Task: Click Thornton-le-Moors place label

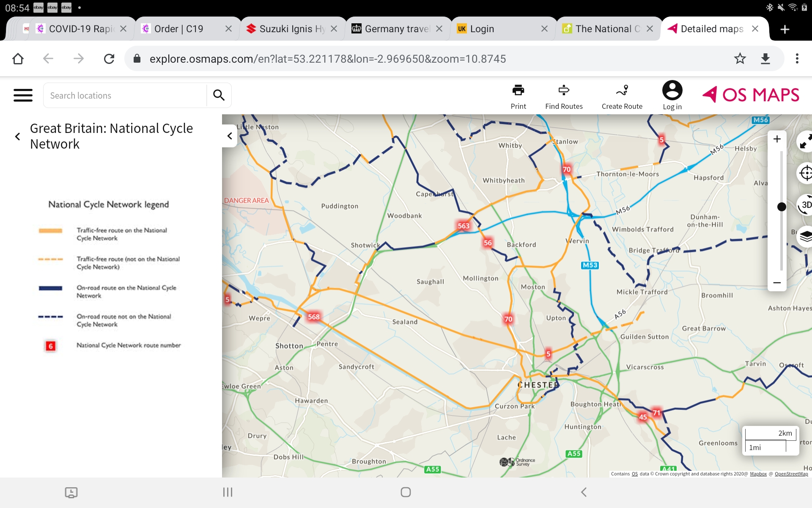Action: (628, 174)
